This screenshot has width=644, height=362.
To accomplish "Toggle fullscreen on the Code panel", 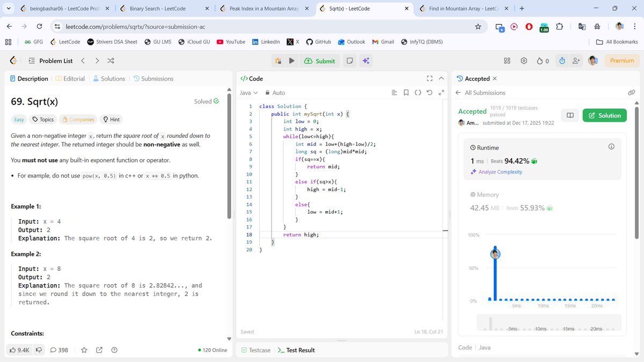I will click(x=429, y=78).
